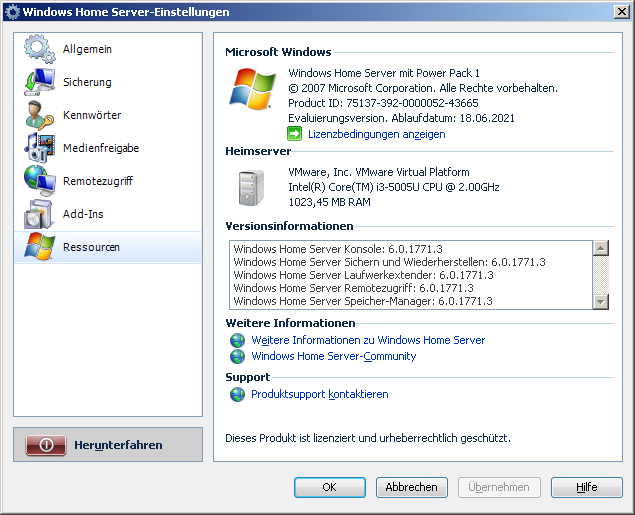Click the server tower icon under Heimserver
The image size is (635, 515).
point(251,188)
